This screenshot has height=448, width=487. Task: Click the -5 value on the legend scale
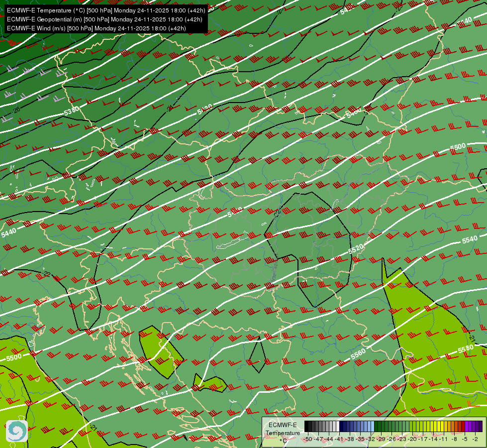464,439
